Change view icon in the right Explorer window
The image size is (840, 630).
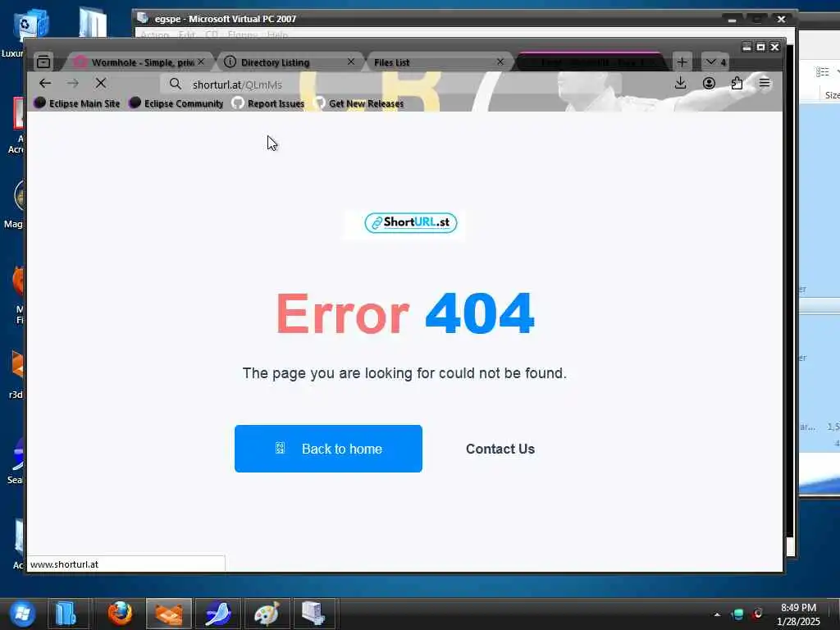pyautogui.click(x=822, y=72)
